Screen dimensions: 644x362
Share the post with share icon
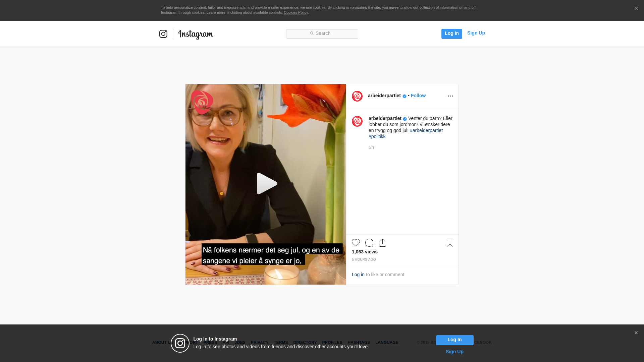[383, 243]
